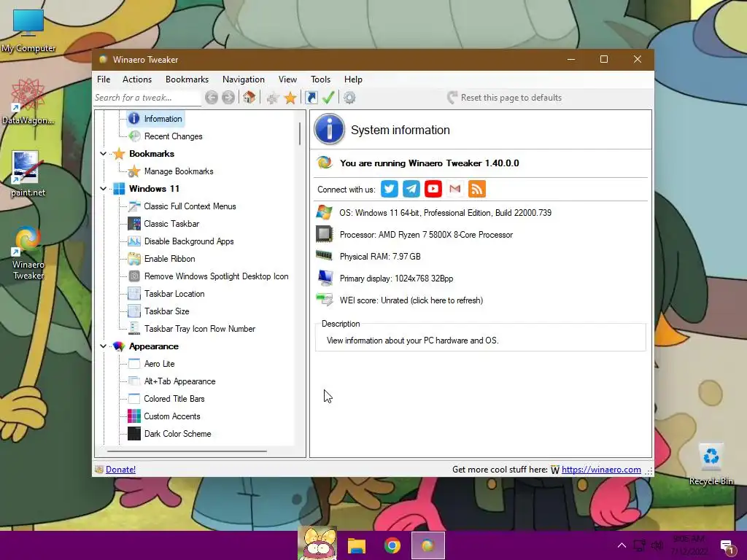Select Classic Full Context Menus
The height and width of the screenshot is (560, 747).
click(x=190, y=206)
